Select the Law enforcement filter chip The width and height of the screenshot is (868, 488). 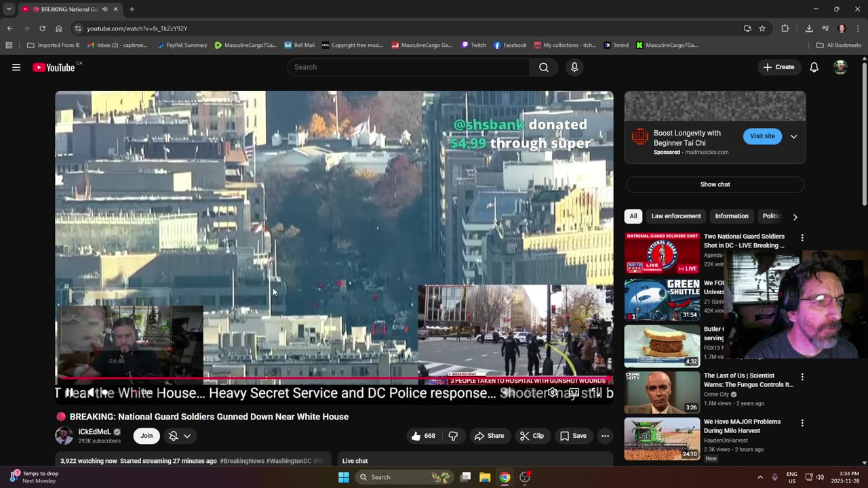(676, 216)
